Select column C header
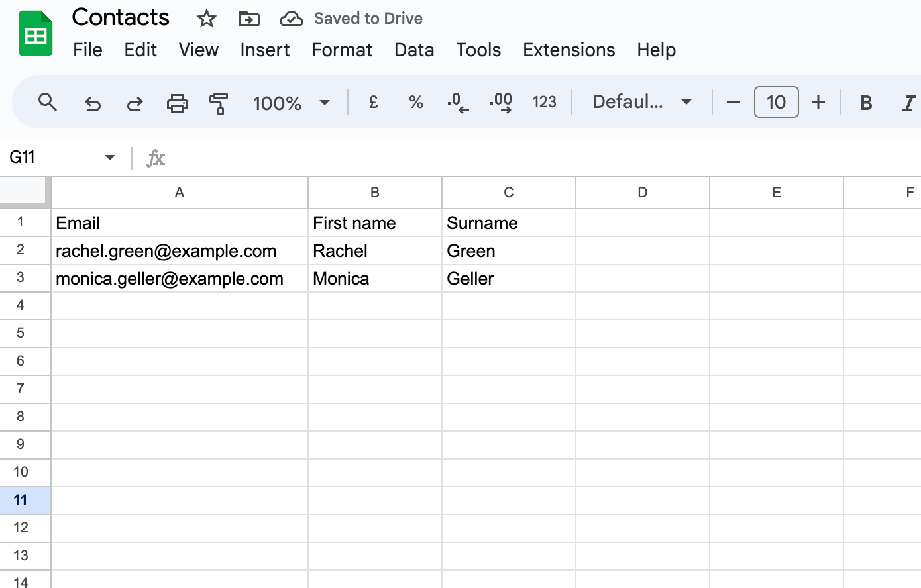 (509, 193)
